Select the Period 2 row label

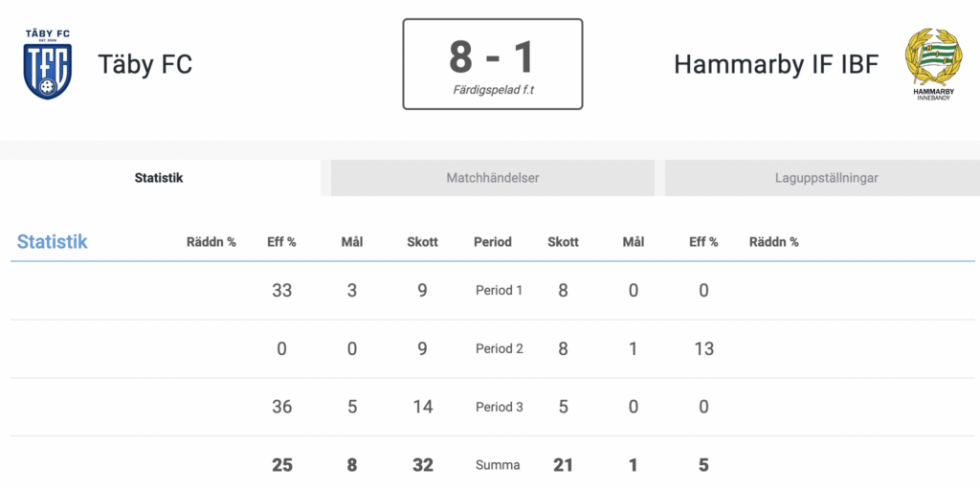[499, 348]
